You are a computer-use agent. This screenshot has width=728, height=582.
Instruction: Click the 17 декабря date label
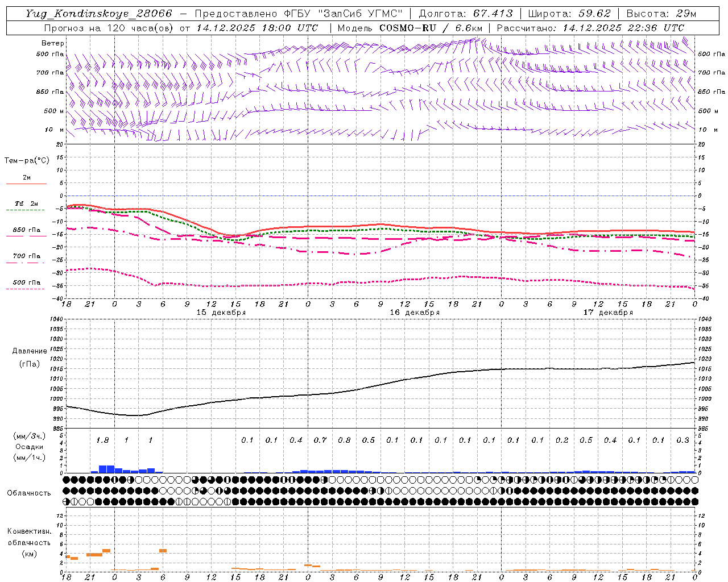608,313
